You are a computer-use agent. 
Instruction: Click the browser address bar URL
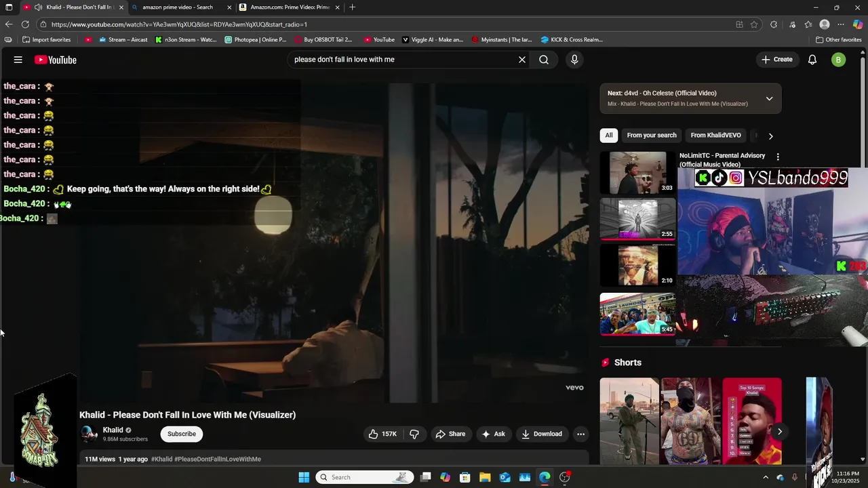(x=179, y=24)
